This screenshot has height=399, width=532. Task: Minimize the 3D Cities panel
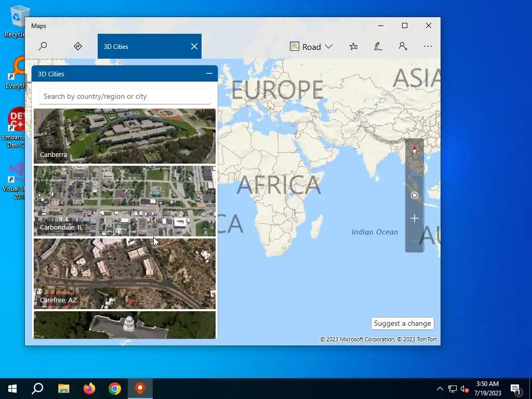coord(209,74)
